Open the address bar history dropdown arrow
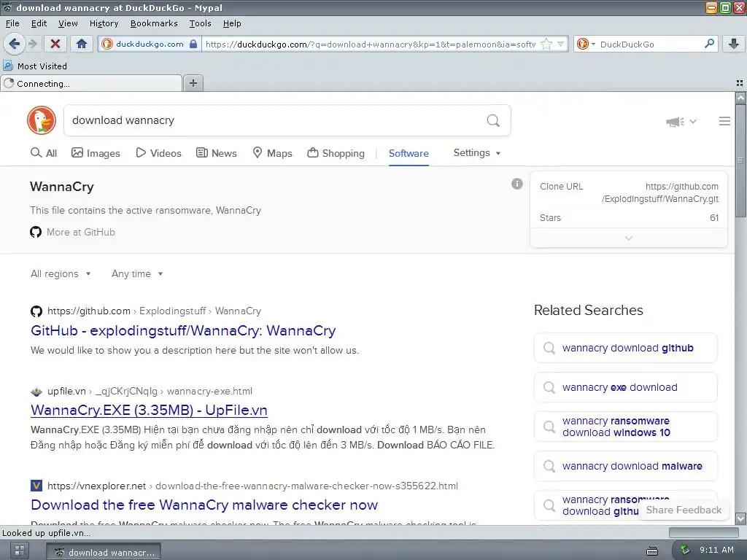 (x=561, y=44)
